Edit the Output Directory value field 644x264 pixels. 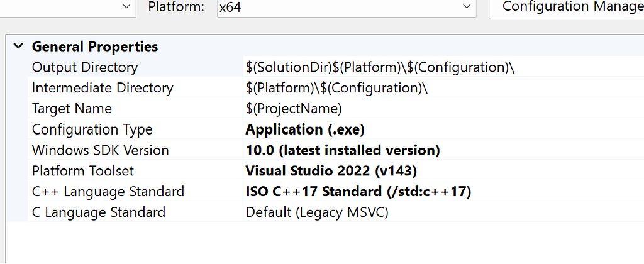[380, 67]
